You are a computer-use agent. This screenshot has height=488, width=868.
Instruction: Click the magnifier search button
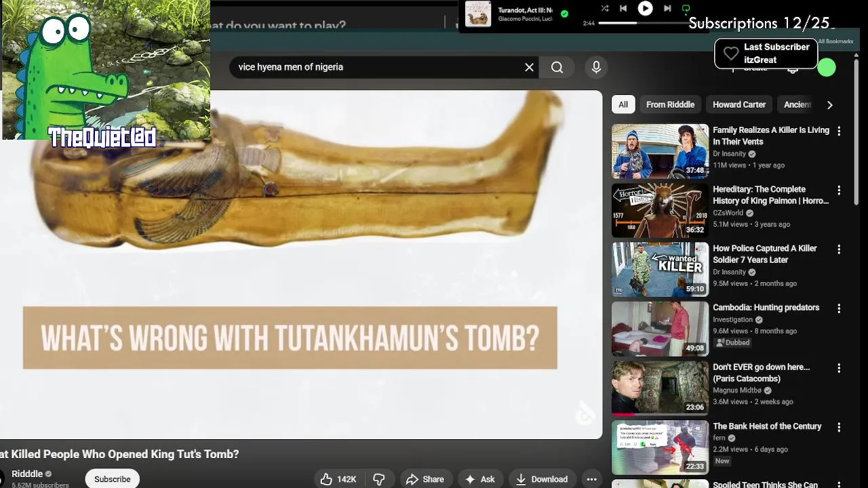point(557,67)
